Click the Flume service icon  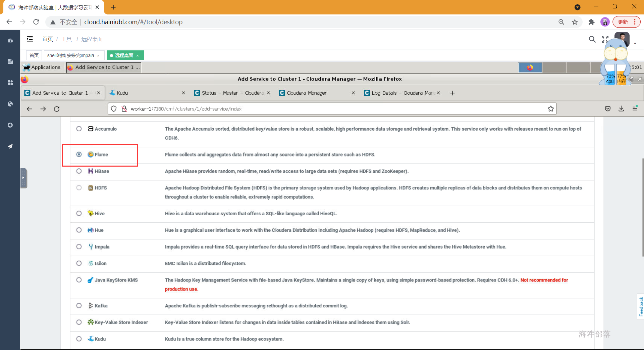click(x=91, y=155)
